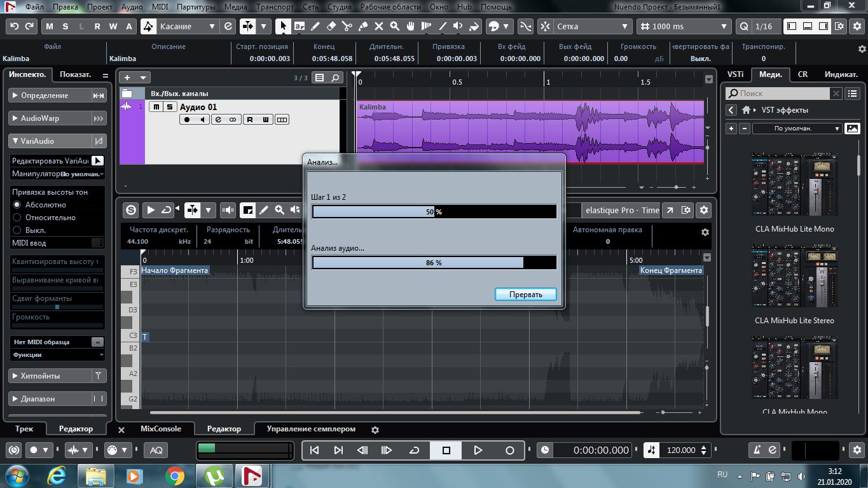Open the Студия menu
The height and width of the screenshot is (488, 868).
pyautogui.click(x=340, y=7)
